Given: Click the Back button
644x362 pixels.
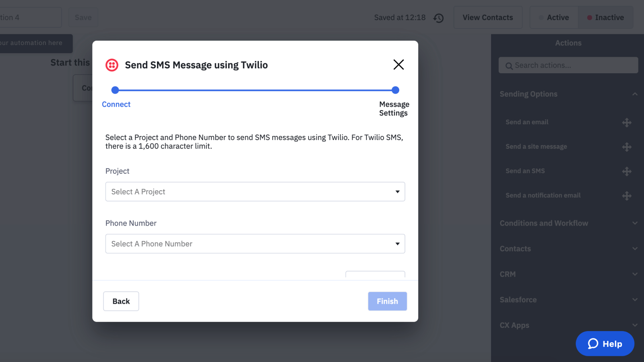Looking at the screenshot, I should click(121, 301).
